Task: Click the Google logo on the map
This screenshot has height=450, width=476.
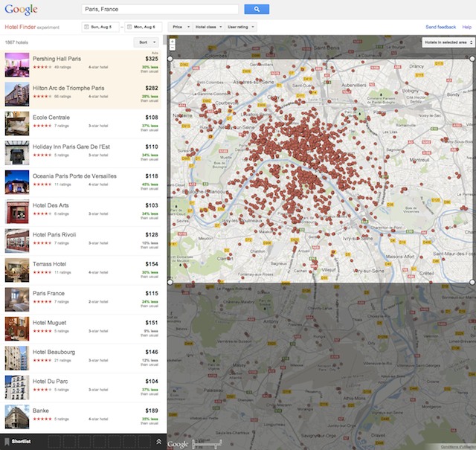Action: click(178, 444)
